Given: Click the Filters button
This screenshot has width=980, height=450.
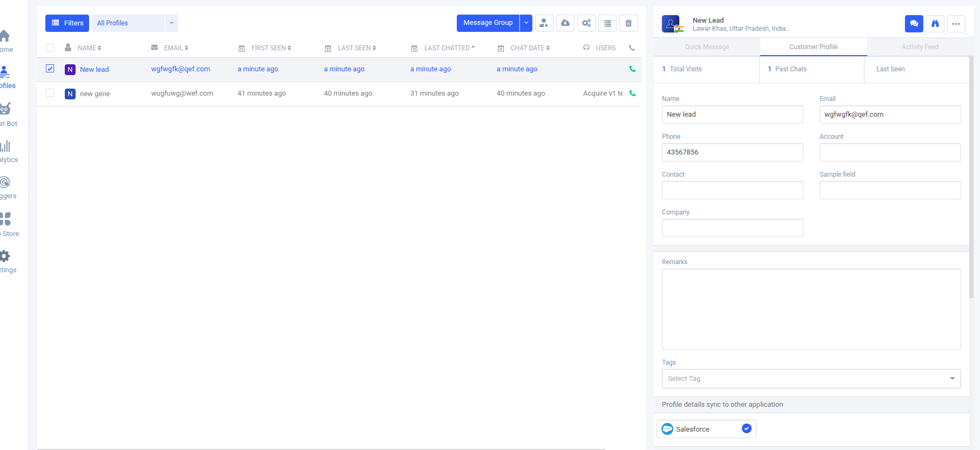Looking at the screenshot, I should point(67,23).
